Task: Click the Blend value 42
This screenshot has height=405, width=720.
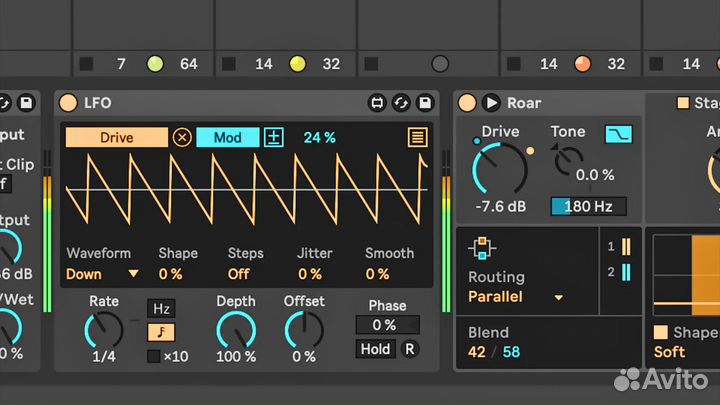Action: (477, 352)
